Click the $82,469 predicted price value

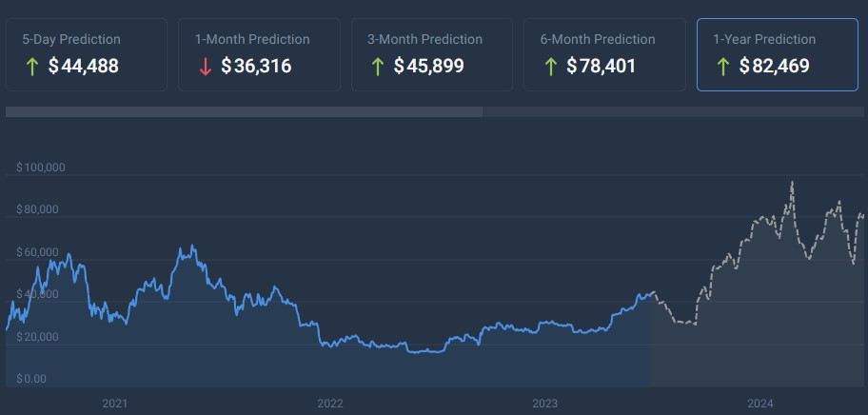(x=775, y=67)
